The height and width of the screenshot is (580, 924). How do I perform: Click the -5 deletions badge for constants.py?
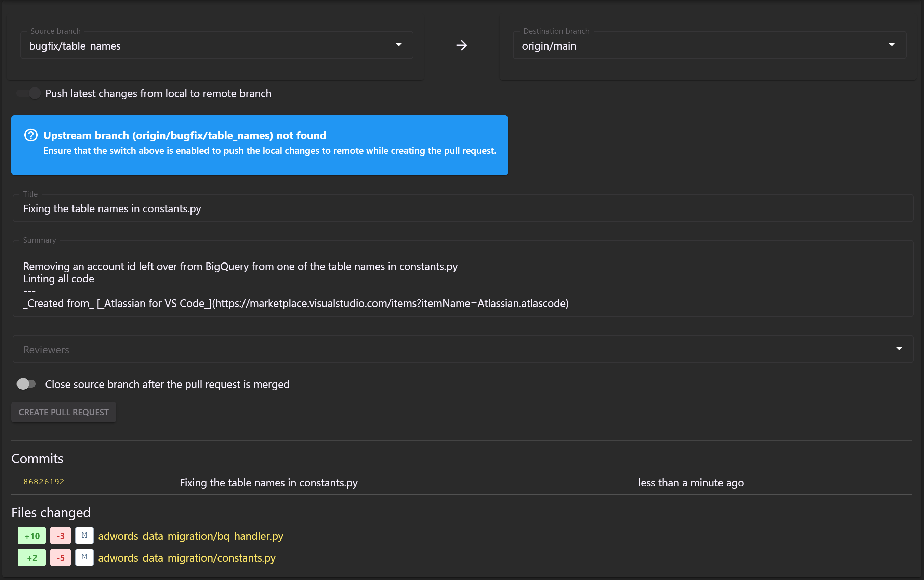[x=60, y=557]
